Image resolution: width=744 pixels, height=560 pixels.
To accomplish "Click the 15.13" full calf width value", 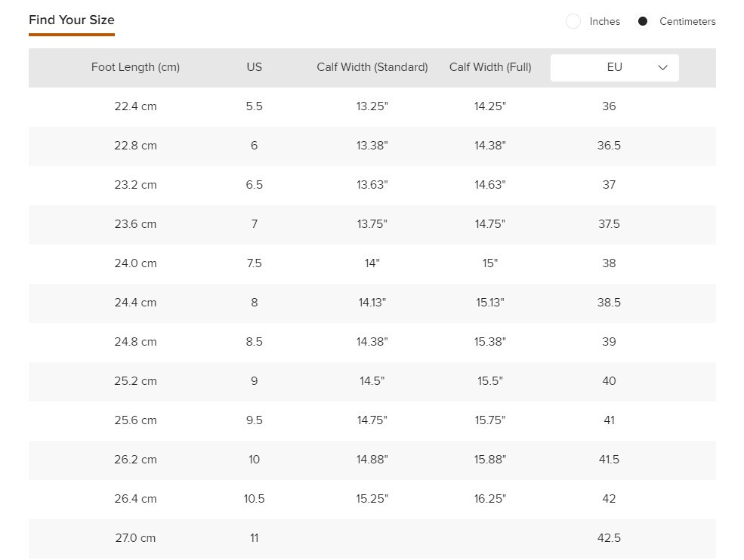I will tap(490, 303).
